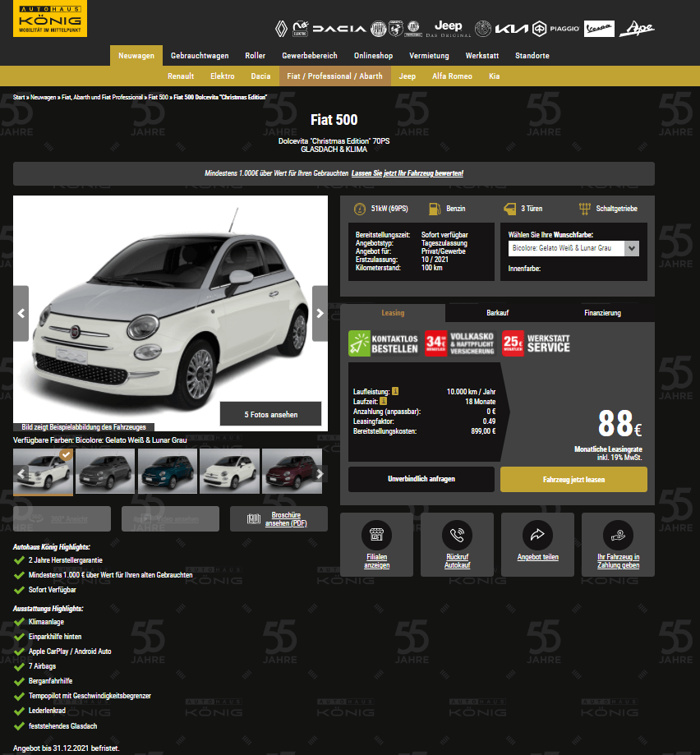Open the Gebrauchtwagen menu
The image size is (700, 755).
200,55
